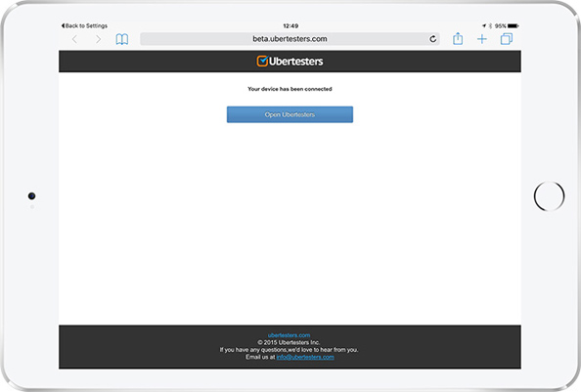Tap the Safari forward arrow

pos(98,39)
